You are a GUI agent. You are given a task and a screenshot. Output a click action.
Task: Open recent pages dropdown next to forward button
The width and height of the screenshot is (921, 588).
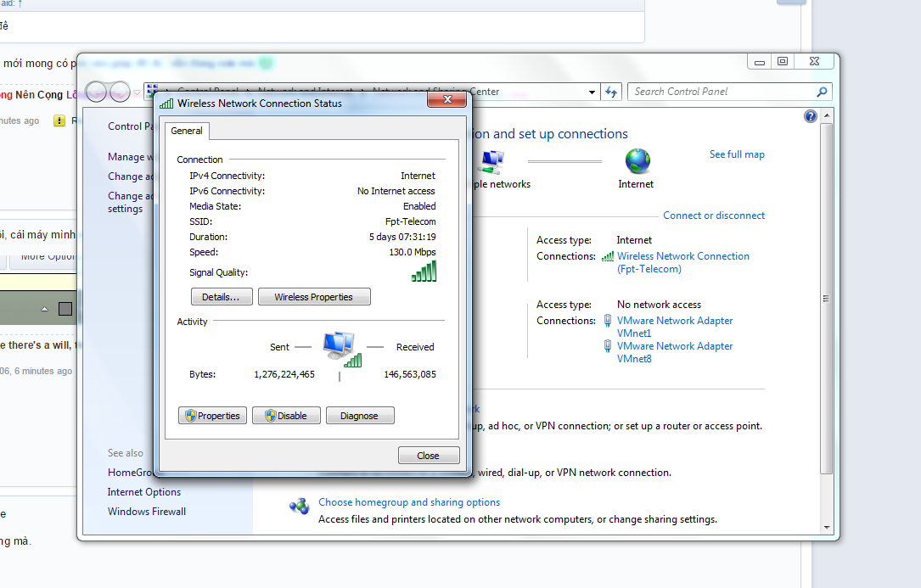tap(137, 92)
